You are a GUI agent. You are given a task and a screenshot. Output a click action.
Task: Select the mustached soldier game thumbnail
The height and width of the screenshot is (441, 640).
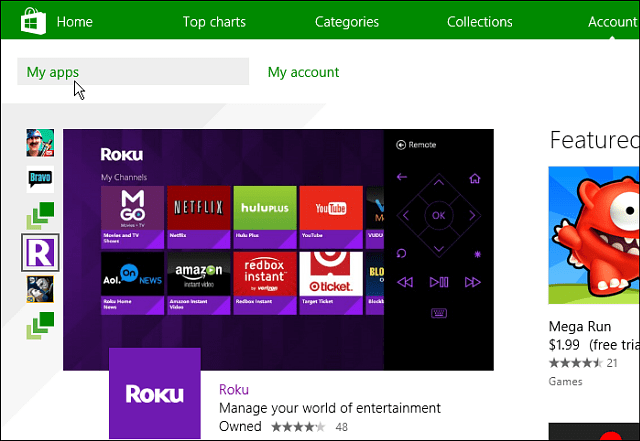coord(40,143)
